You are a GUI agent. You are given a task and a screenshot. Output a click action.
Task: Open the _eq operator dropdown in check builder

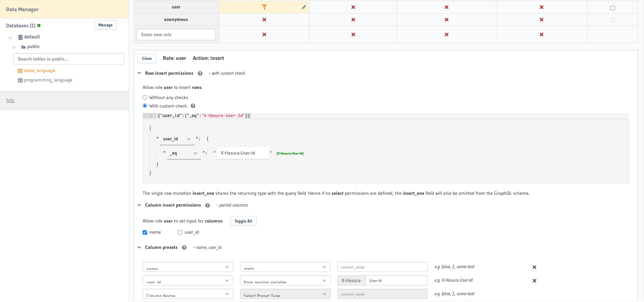point(184,153)
